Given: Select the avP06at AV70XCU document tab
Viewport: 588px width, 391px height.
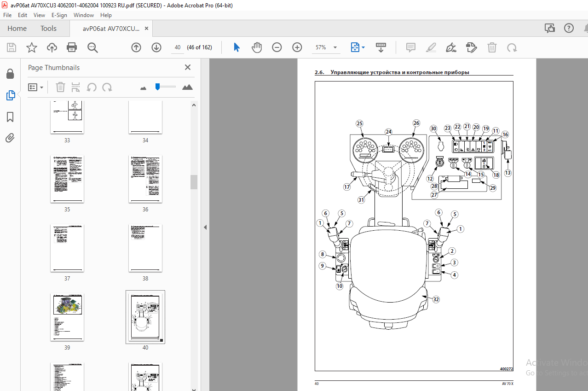Looking at the screenshot, I should [x=111, y=28].
